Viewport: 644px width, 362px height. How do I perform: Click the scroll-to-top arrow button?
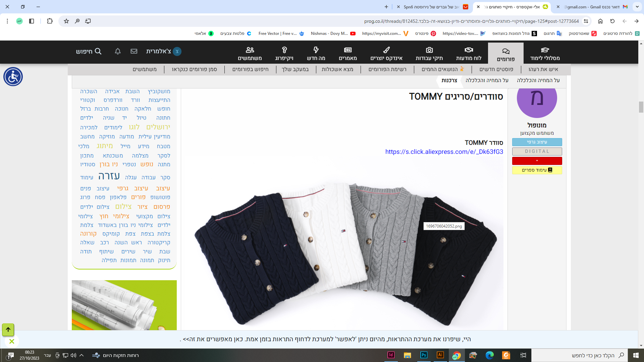point(8,329)
